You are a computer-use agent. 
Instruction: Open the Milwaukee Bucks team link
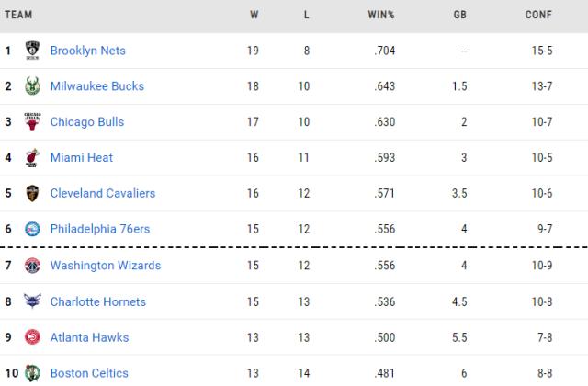coord(97,86)
